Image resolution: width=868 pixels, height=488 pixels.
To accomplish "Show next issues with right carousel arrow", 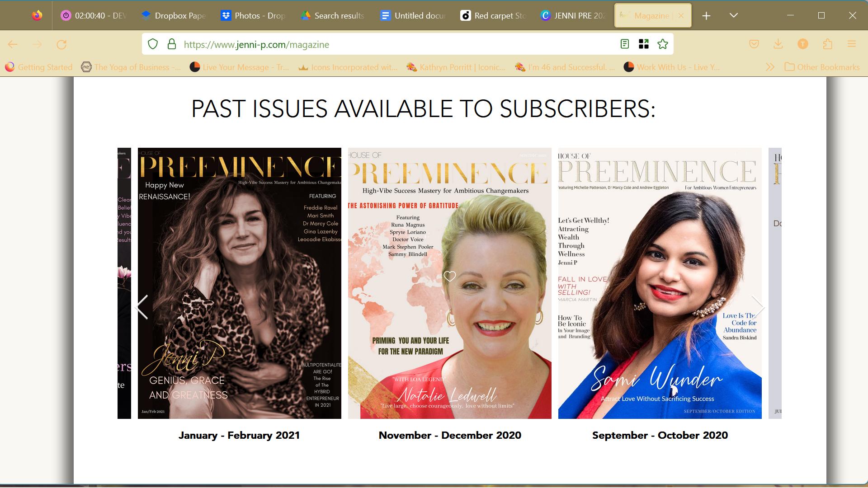I will [757, 307].
